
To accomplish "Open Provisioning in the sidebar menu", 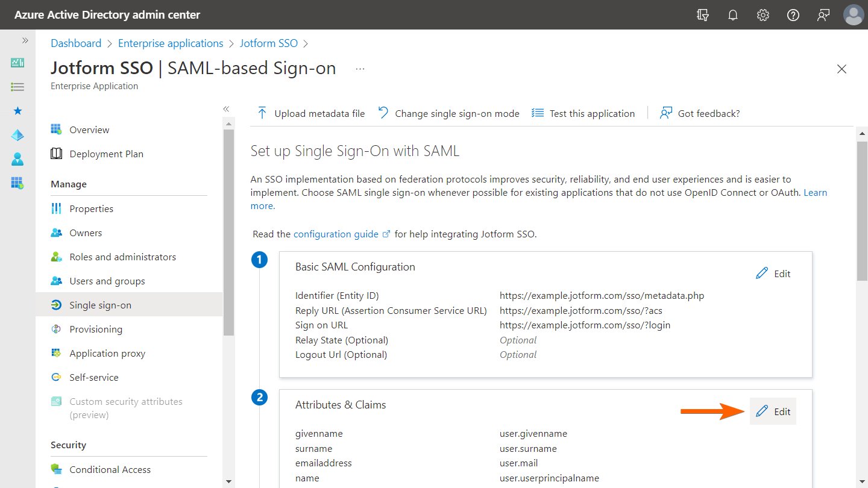I will click(x=96, y=329).
